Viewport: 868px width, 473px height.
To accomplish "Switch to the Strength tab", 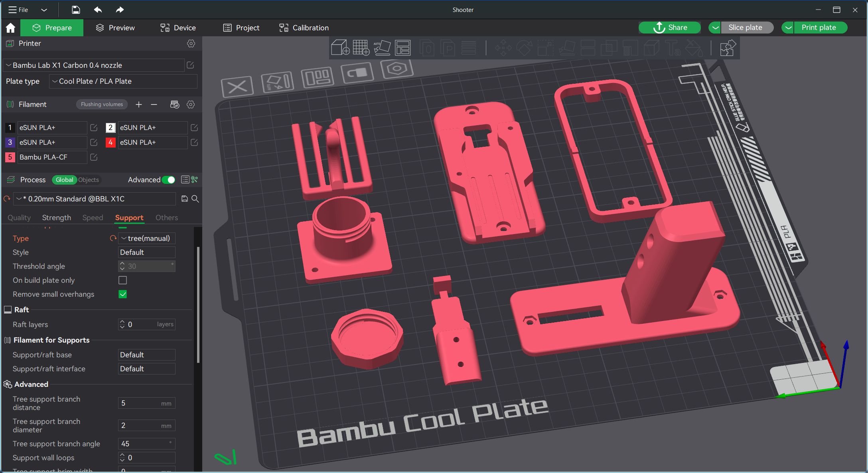I will click(x=56, y=218).
